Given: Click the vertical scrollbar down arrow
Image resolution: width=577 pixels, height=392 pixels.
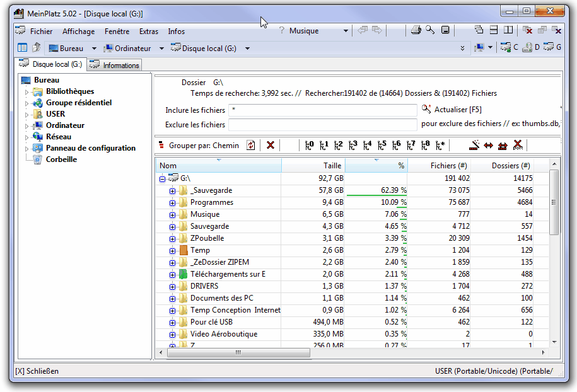Looking at the screenshot, I should point(554,342).
